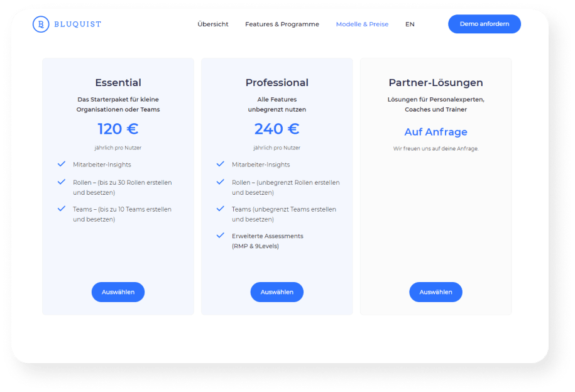Click checkmark beside 'bis zu 10 Teams'
Image resolution: width=575 pixels, height=392 pixels.
tap(62, 209)
